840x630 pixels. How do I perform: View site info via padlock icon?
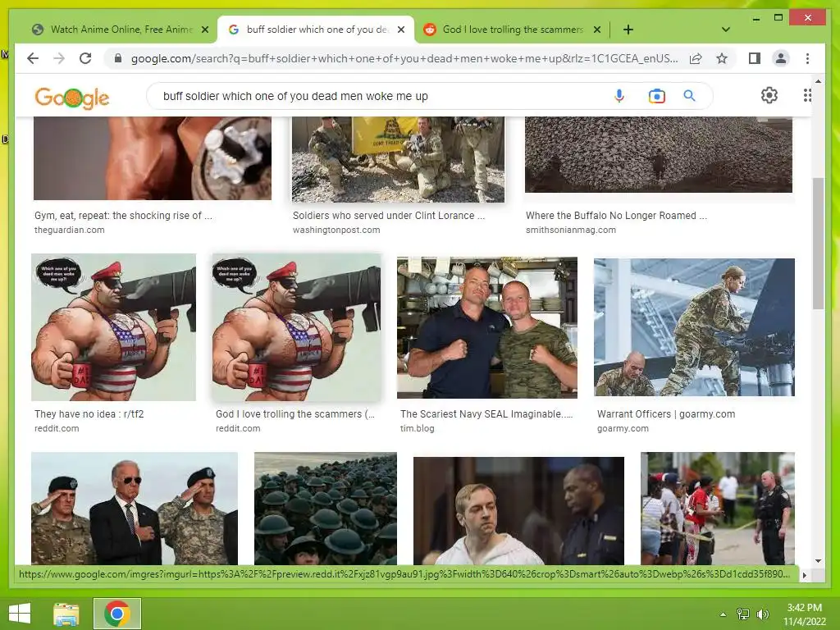tap(118, 58)
